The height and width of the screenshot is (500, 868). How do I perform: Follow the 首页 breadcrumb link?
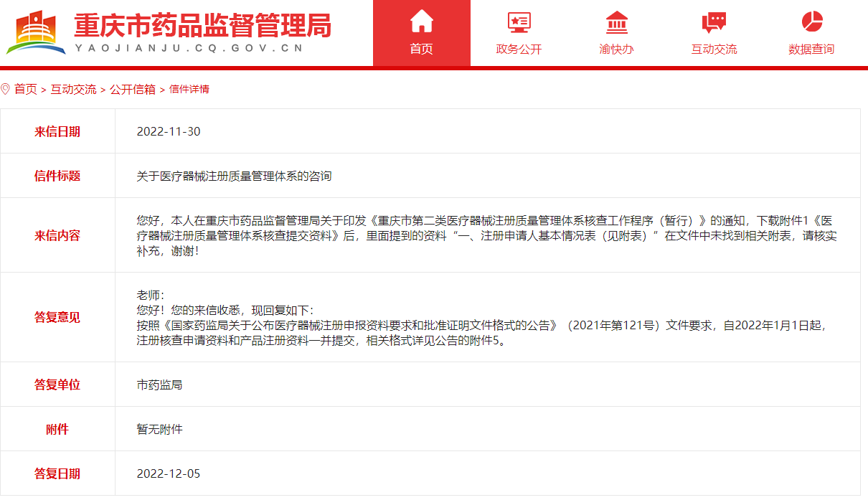[x=26, y=89]
